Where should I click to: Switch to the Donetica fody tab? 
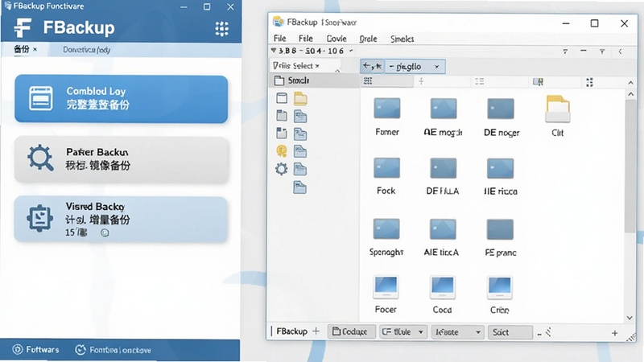(86, 50)
